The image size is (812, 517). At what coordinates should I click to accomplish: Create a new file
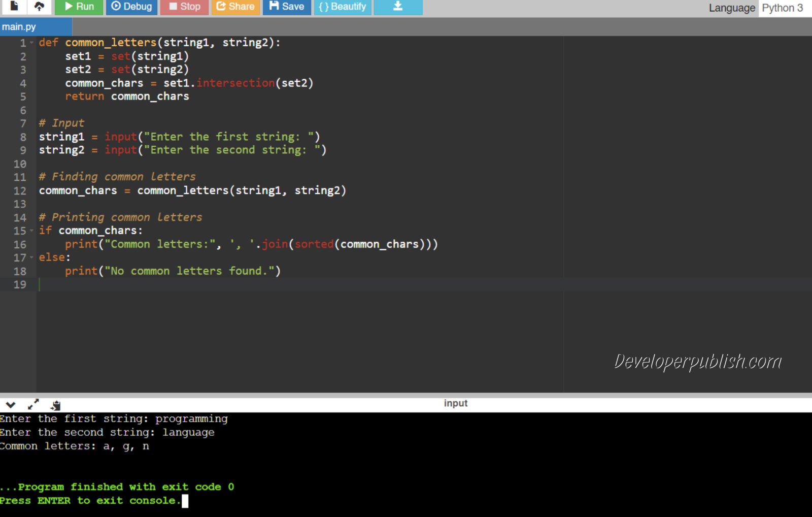tap(13, 7)
